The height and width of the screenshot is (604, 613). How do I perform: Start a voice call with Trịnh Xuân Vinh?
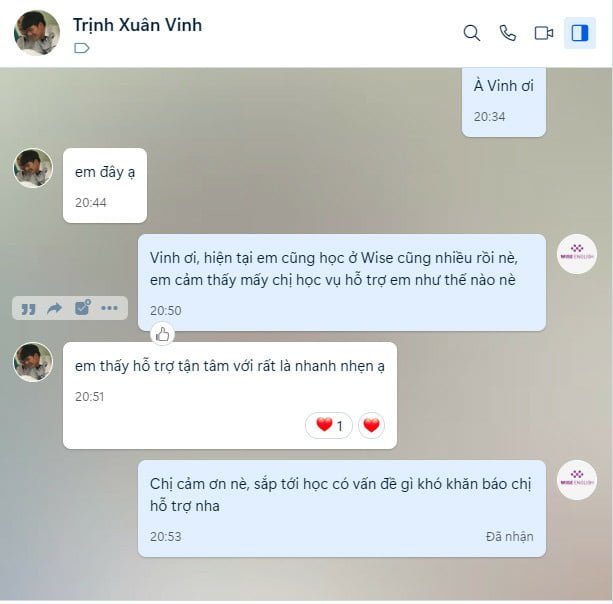tap(508, 33)
